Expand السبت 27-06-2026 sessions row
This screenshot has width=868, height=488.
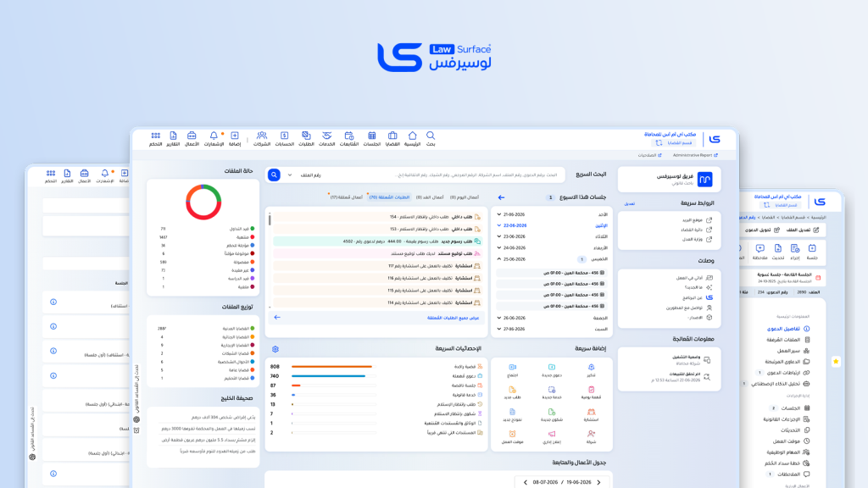(554, 329)
